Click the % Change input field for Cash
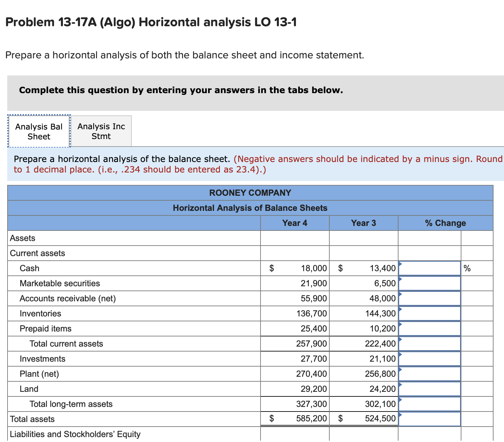 click(429, 268)
